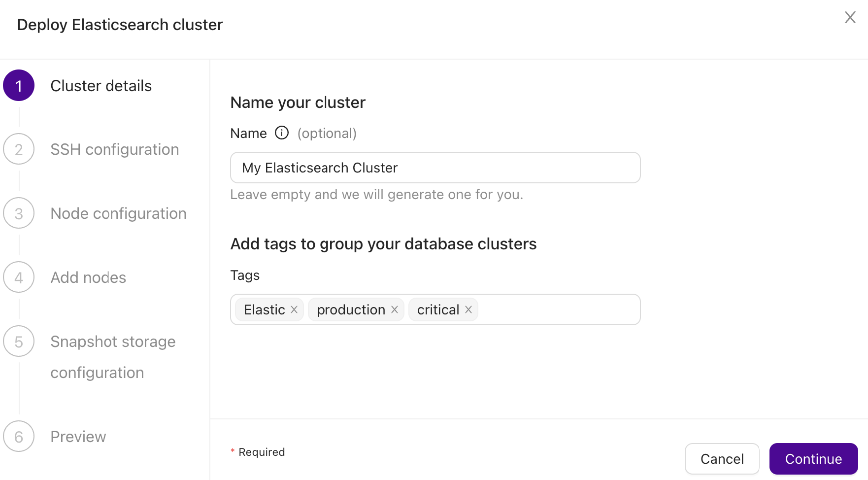Click the step 1 numbered circle
The height and width of the screenshot is (480, 868).
click(19, 85)
